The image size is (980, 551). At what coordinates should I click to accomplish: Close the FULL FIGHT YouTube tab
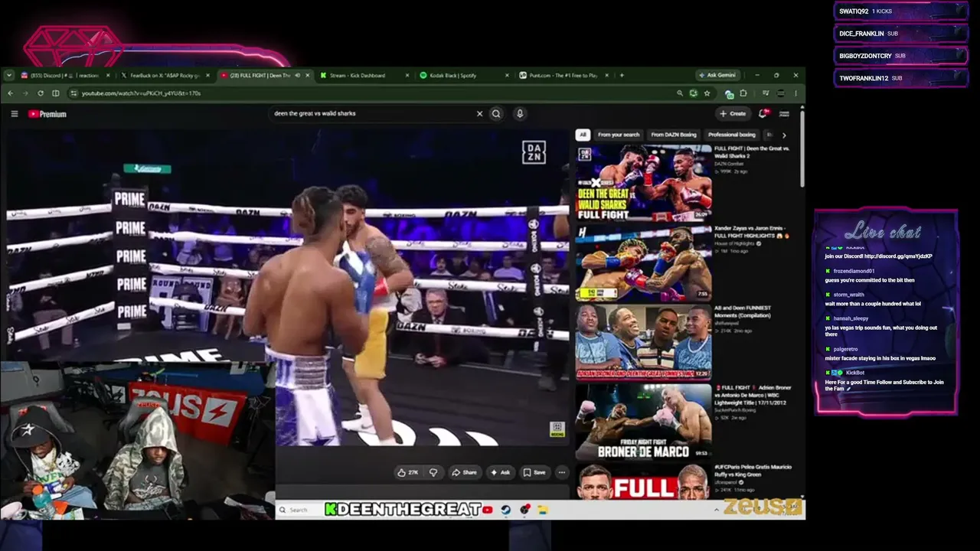[308, 76]
